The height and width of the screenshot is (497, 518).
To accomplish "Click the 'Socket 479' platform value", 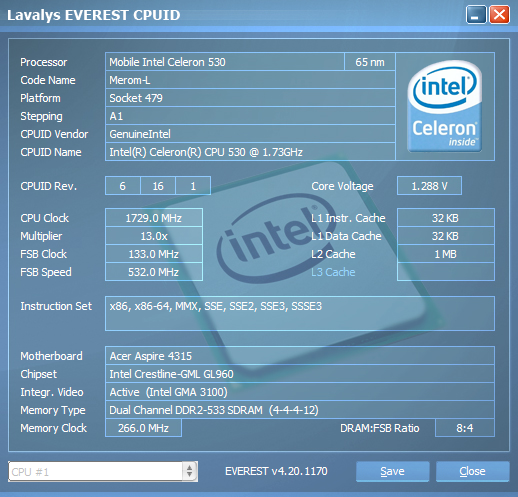I will click(x=250, y=98).
